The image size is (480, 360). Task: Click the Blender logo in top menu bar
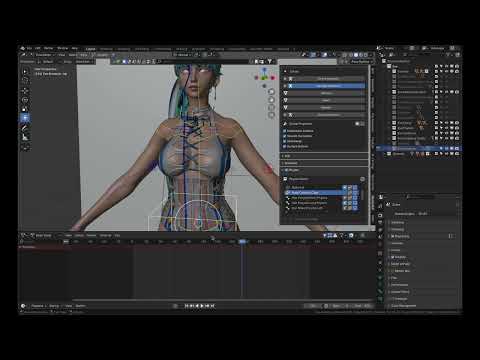(x=23, y=48)
